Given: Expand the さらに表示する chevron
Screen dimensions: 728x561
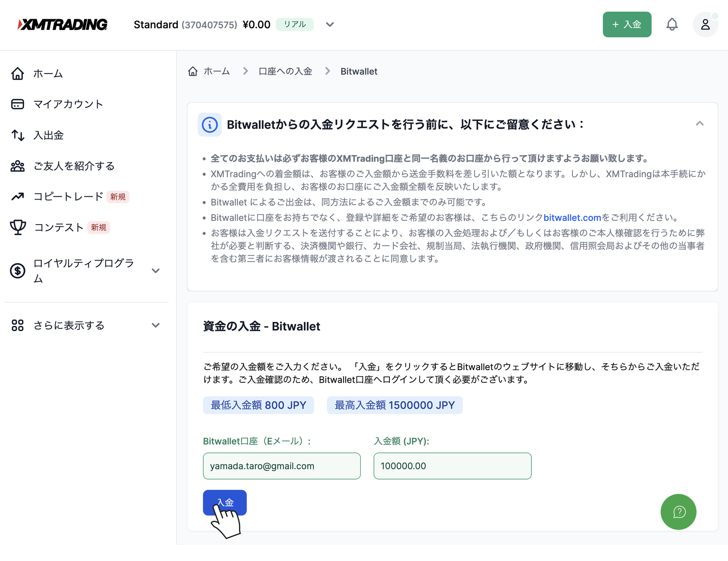Looking at the screenshot, I should 156,326.
